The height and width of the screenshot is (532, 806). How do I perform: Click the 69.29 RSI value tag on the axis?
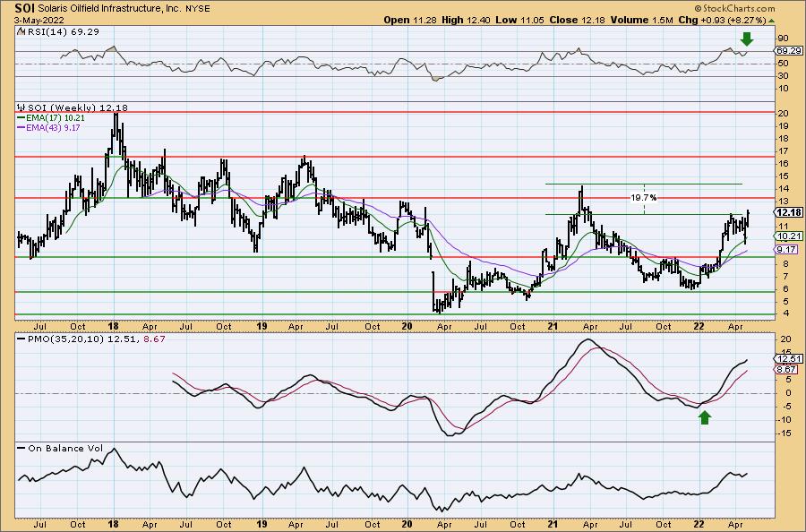(788, 51)
